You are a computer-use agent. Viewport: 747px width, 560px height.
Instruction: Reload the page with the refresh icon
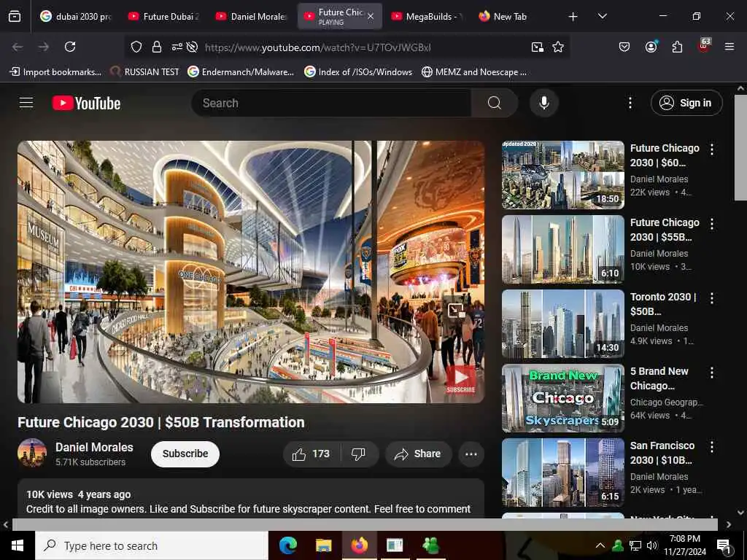coord(70,47)
